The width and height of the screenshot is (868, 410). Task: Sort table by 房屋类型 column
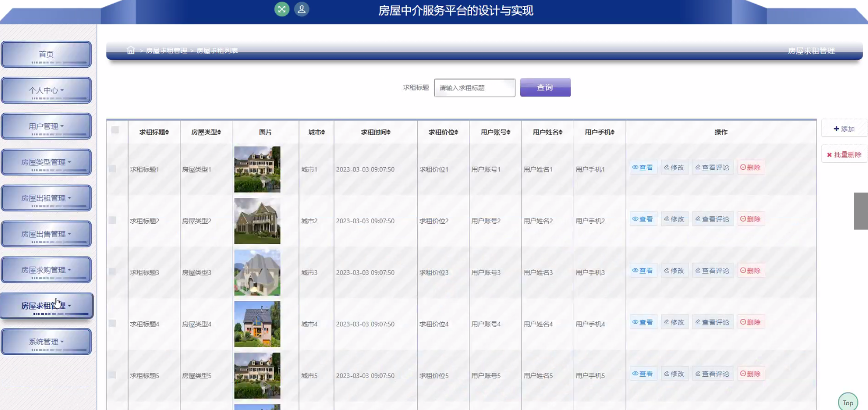(x=206, y=132)
